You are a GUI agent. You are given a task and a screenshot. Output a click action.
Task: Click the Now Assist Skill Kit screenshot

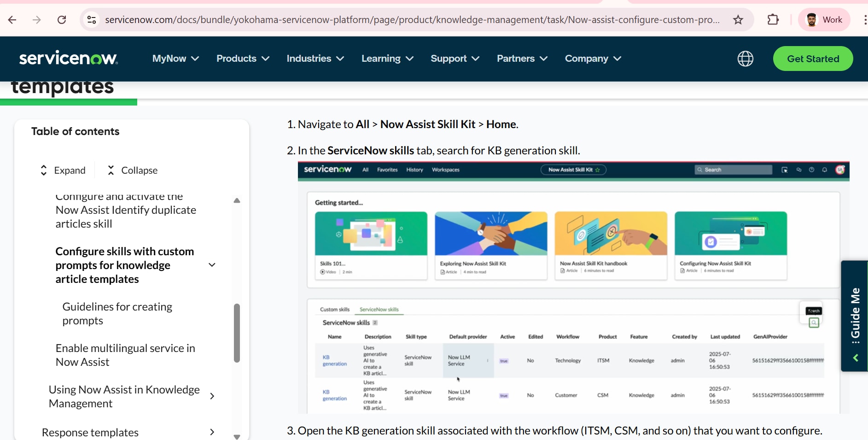573,288
